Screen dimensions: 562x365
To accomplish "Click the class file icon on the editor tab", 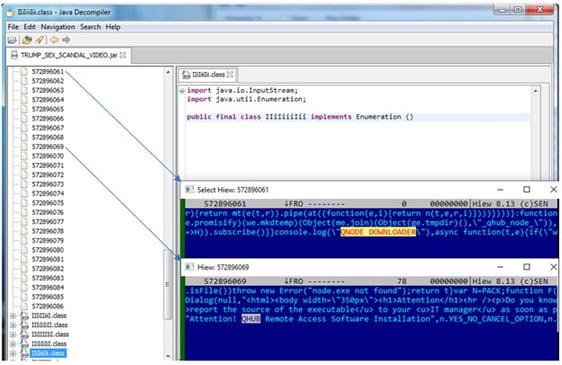I will point(186,75).
